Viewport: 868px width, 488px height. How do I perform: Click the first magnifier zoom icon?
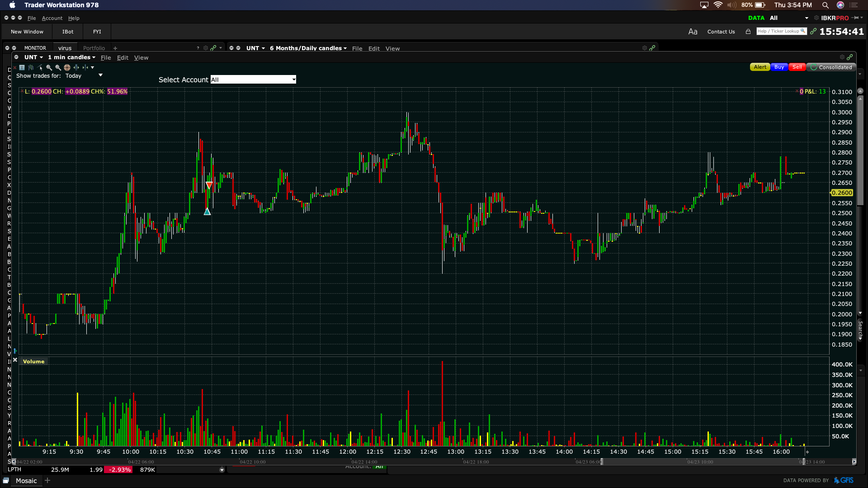(49, 67)
